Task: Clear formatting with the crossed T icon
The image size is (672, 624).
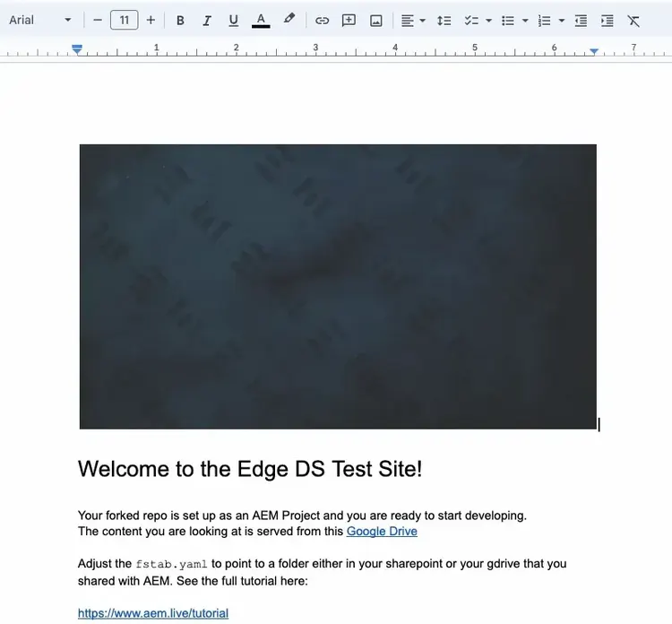Action: tap(633, 20)
